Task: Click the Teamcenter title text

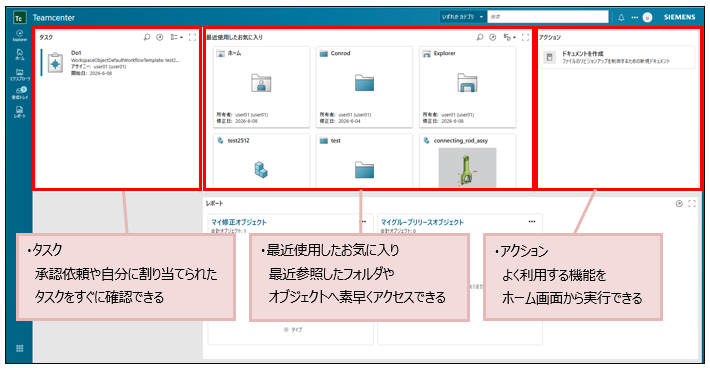Action: (53, 18)
